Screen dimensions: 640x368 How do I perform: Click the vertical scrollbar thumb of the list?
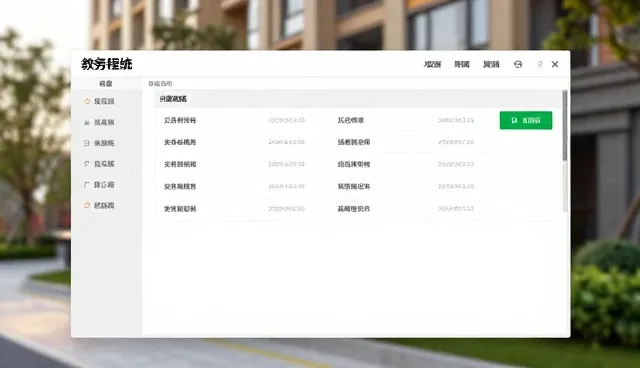pos(565,125)
